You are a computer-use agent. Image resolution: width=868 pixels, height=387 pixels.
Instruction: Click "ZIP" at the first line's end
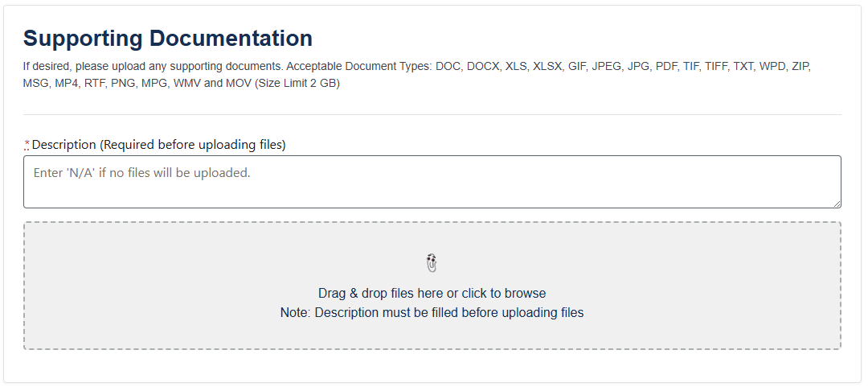(800, 66)
